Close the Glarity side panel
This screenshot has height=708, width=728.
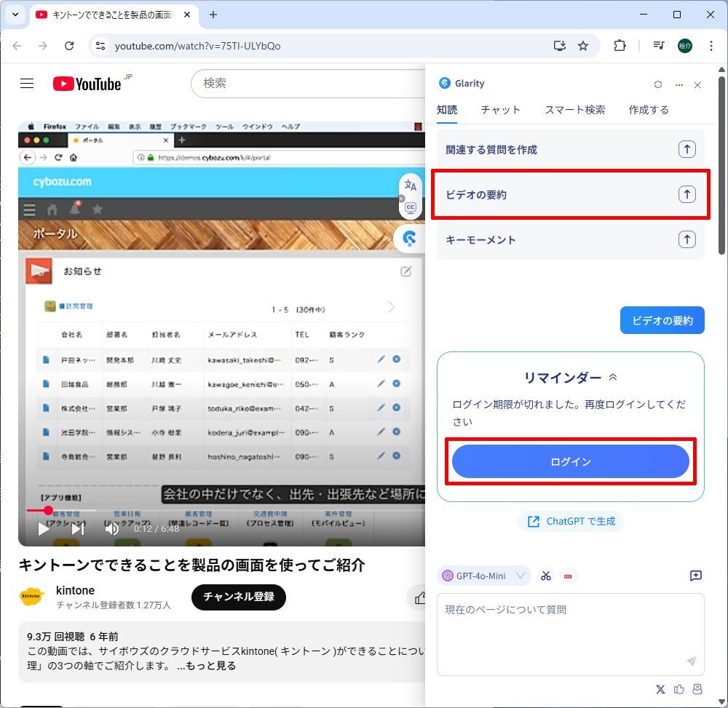click(x=697, y=85)
